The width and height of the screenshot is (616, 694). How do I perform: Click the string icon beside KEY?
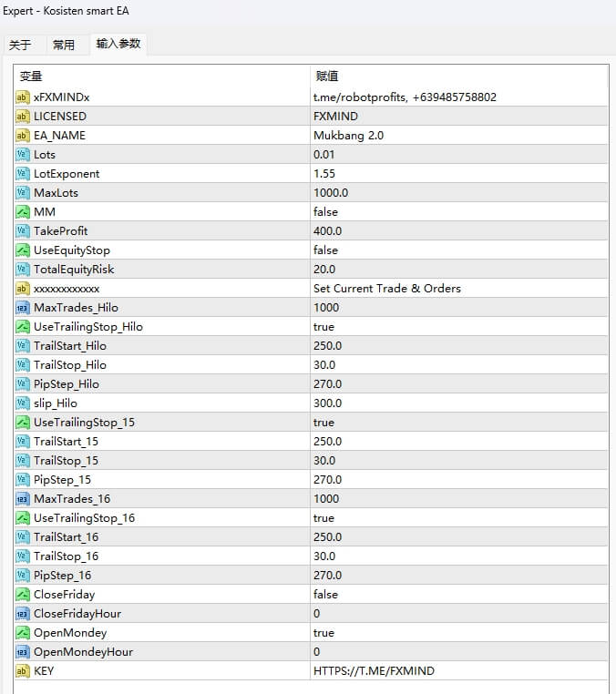[23, 671]
